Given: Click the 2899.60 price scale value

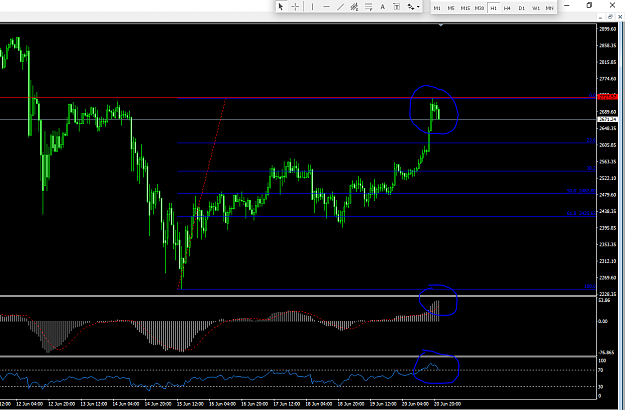Looking at the screenshot, I should 608,29.
